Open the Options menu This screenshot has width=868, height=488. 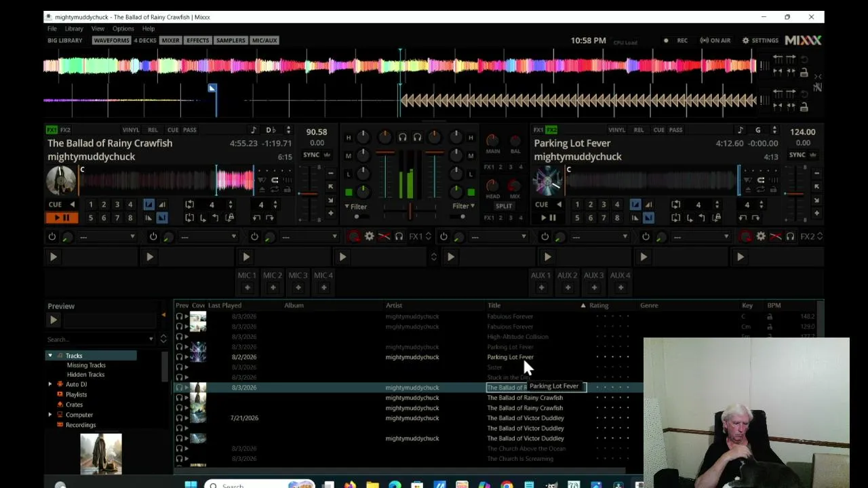point(123,28)
